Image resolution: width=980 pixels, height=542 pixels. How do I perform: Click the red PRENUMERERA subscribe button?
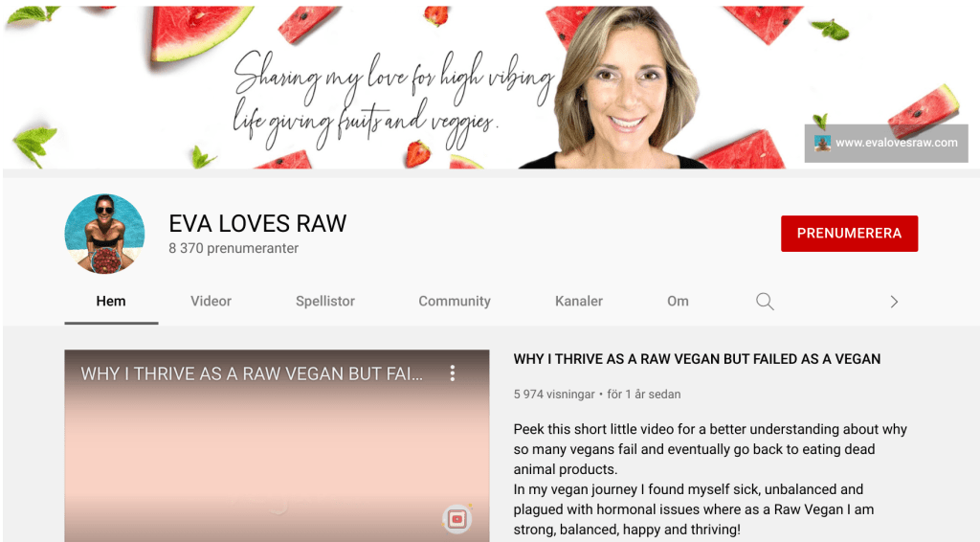(850, 234)
